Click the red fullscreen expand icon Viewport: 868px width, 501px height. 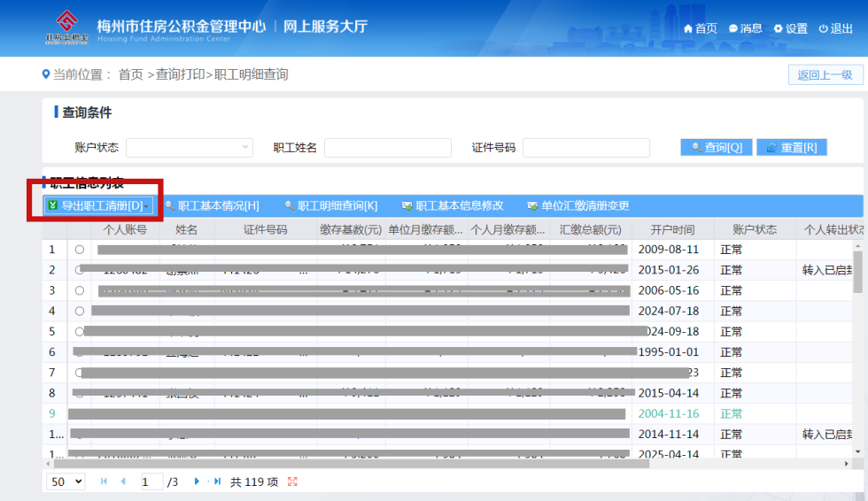(x=293, y=482)
